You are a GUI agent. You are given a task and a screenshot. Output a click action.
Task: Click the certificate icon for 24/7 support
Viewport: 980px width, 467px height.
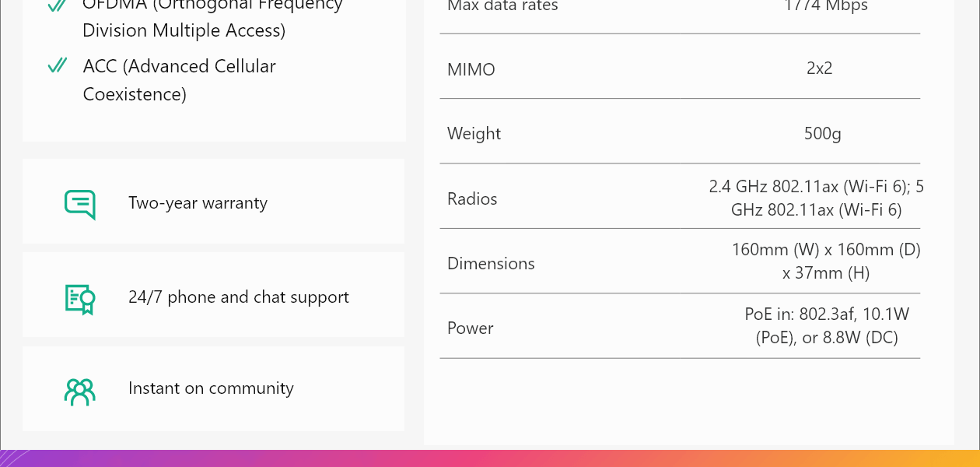coord(79,298)
